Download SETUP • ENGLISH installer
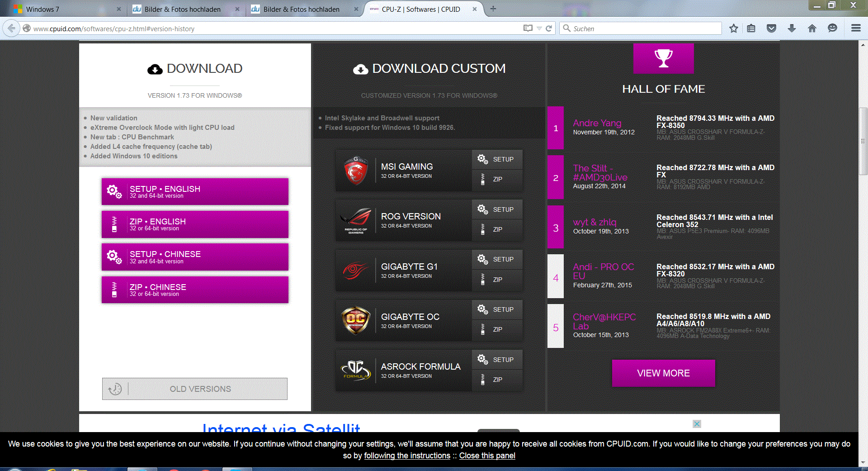 tap(195, 191)
